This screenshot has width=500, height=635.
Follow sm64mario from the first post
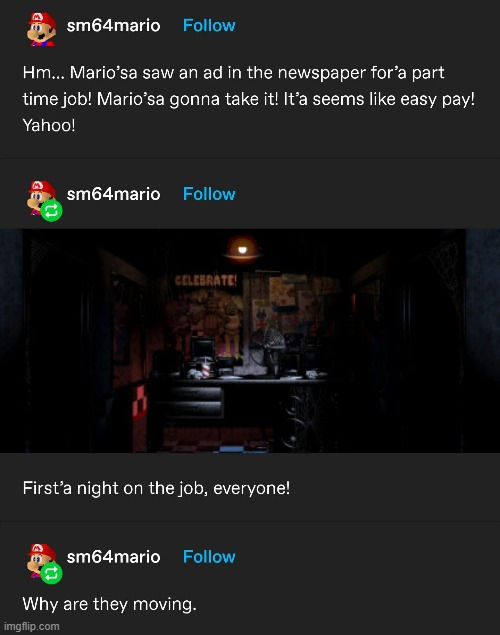coord(209,26)
